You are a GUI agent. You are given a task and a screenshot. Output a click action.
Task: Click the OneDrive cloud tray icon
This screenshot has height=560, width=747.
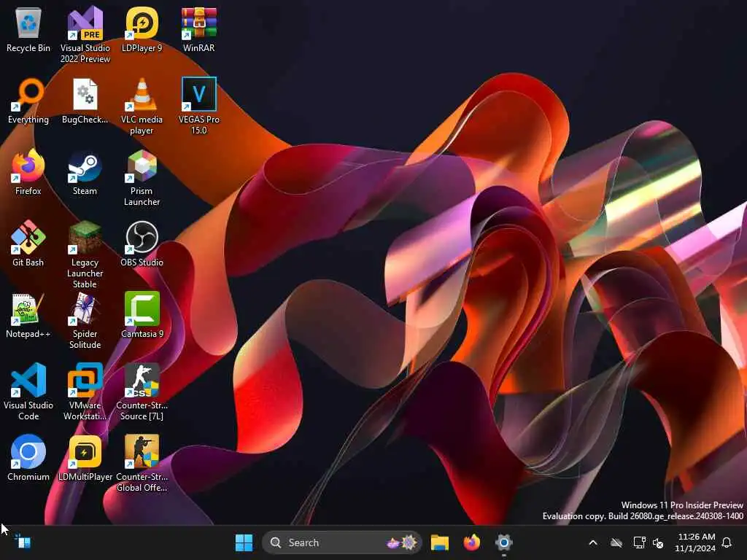(616, 542)
